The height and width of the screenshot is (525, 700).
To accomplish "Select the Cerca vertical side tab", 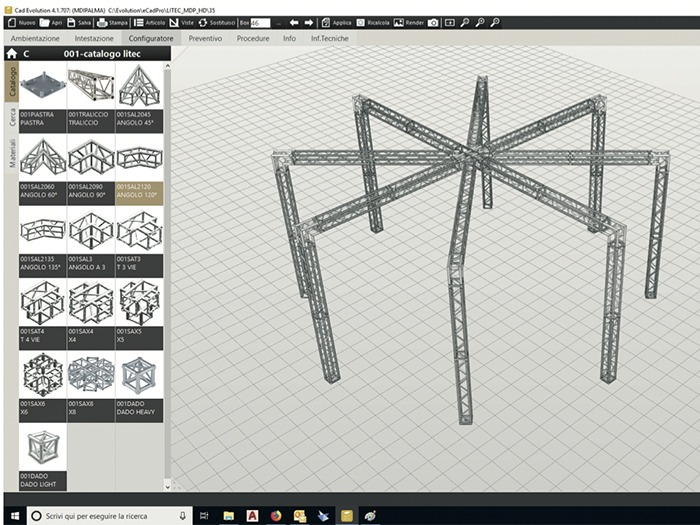I will tap(12, 117).
